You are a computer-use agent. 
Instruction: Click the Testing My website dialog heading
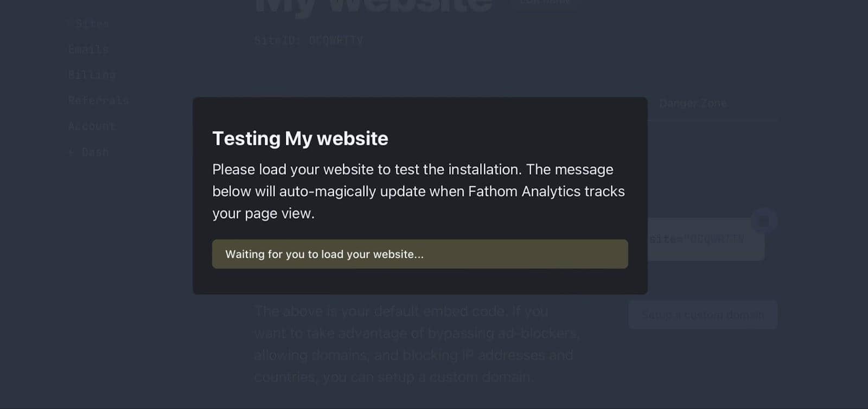pos(299,138)
